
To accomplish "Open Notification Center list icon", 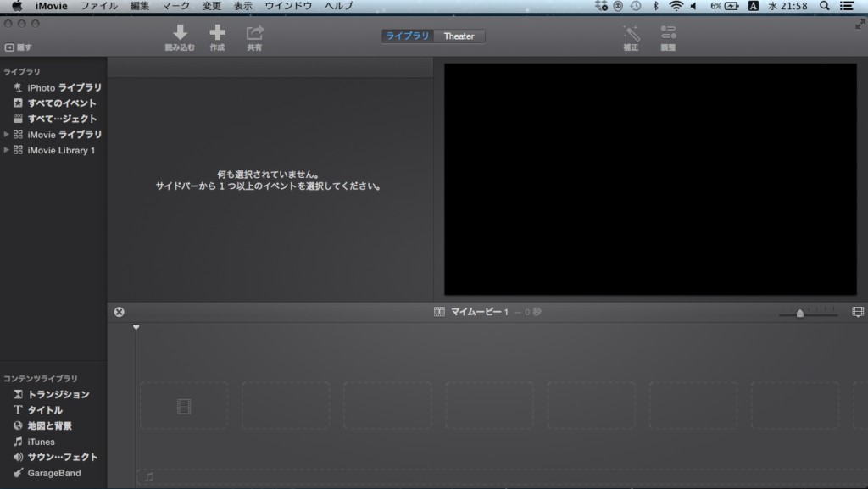I will (847, 6).
